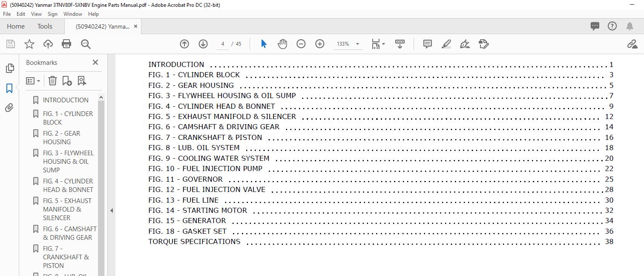Viewport: 644px width, 276px height.
Task: Open the Sign menu
Action: [52, 14]
